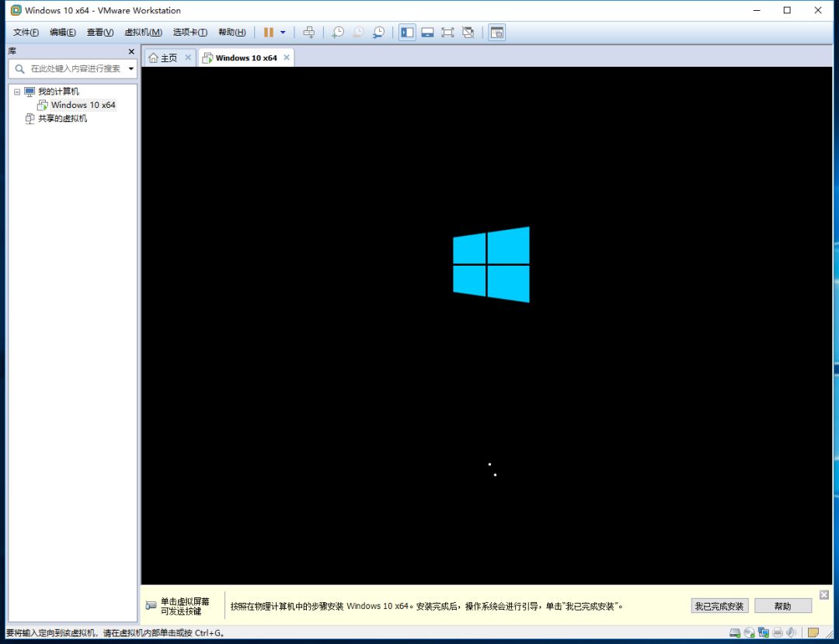Image resolution: width=839 pixels, height=644 pixels.
Task: Click the revert to snapshot icon
Action: point(358,33)
